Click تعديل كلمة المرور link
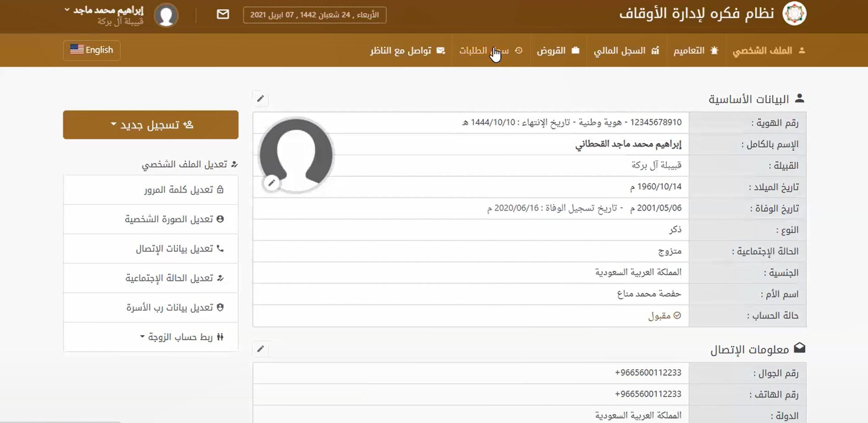 coord(183,190)
